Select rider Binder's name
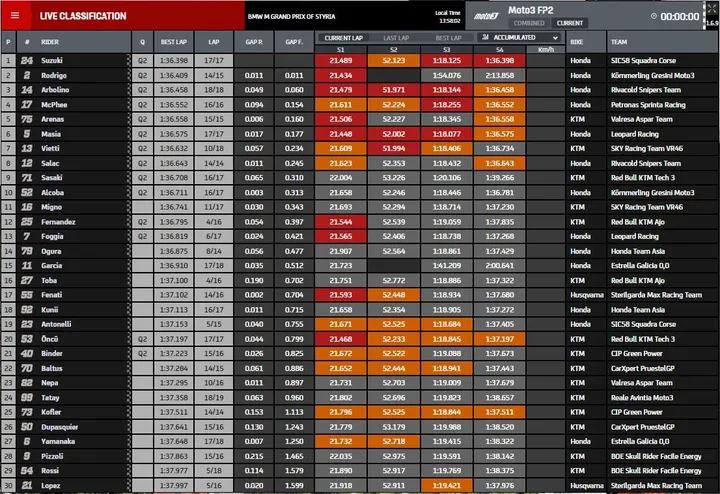Screen dimensions: 720x494 pos(51,354)
